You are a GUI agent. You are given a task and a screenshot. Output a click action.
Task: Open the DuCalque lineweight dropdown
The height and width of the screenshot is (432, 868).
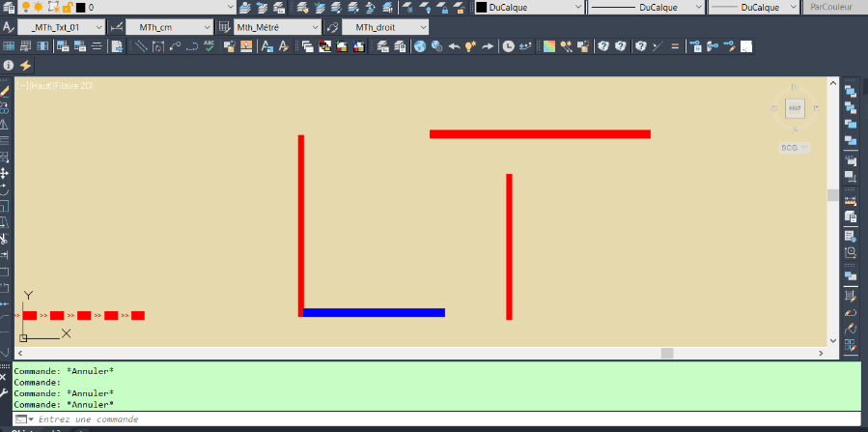pos(794,7)
